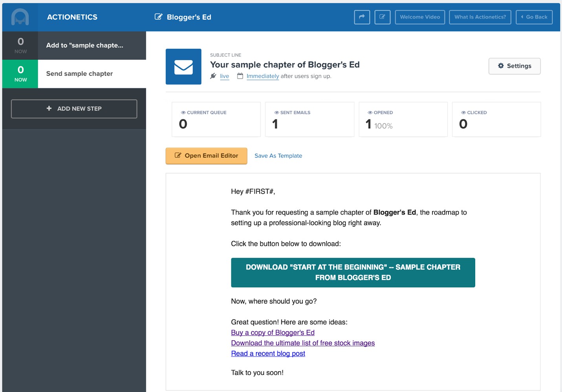Click the Opened stat card

coord(403,119)
